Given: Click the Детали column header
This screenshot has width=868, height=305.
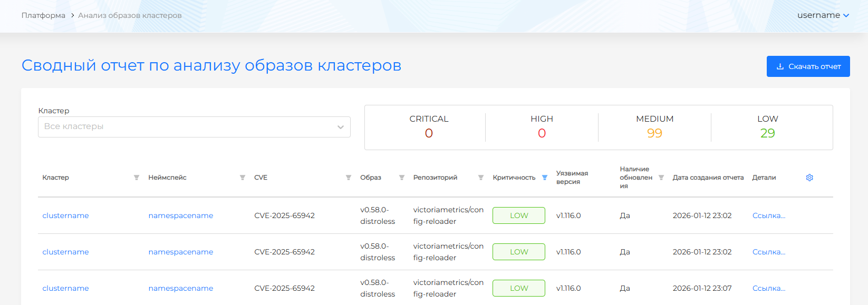Looking at the screenshot, I should coord(764,178).
